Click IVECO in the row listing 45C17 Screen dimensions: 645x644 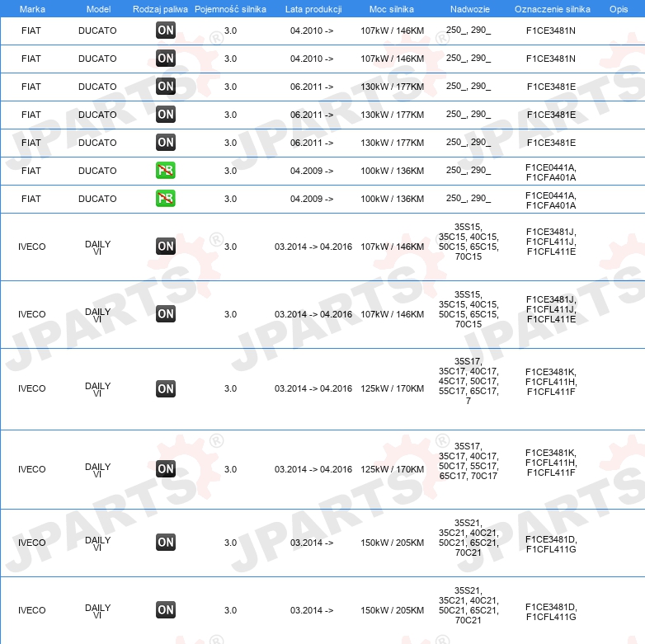(31, 388)
